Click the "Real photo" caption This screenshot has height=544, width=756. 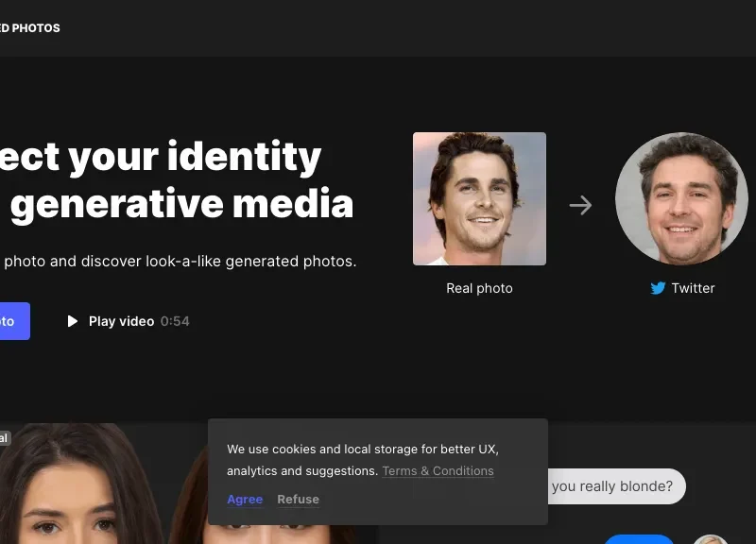point(479,288)
